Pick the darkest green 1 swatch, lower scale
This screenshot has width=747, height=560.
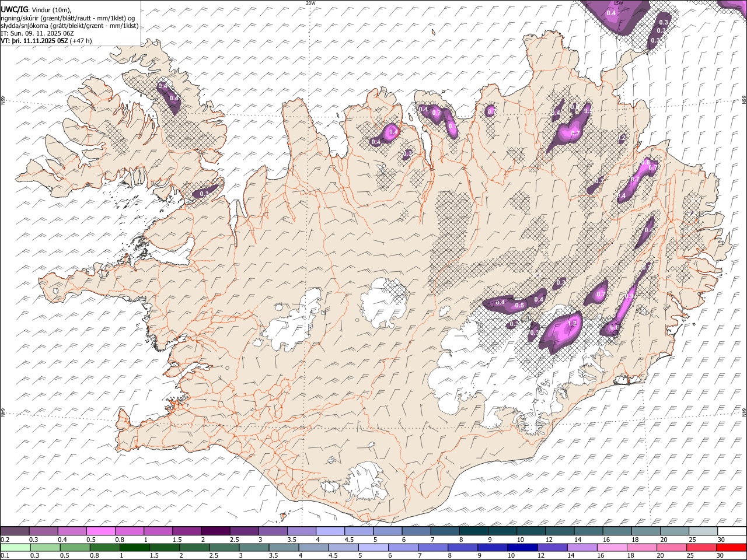coord(135,547)
